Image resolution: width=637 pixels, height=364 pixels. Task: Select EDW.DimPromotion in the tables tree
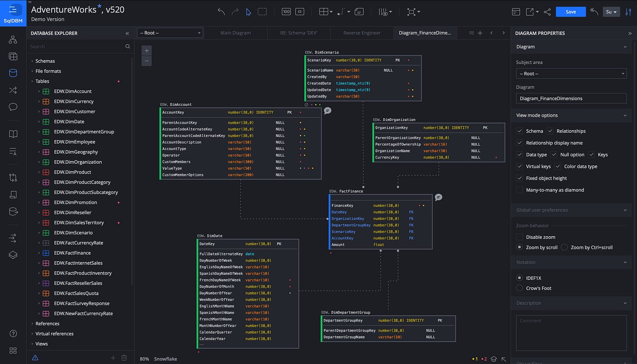tap(75, 202)
